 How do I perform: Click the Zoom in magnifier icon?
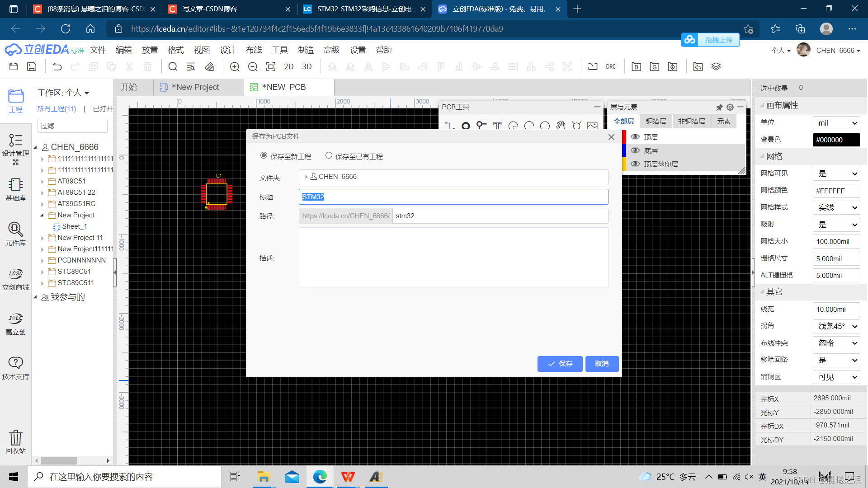point(235,67)
